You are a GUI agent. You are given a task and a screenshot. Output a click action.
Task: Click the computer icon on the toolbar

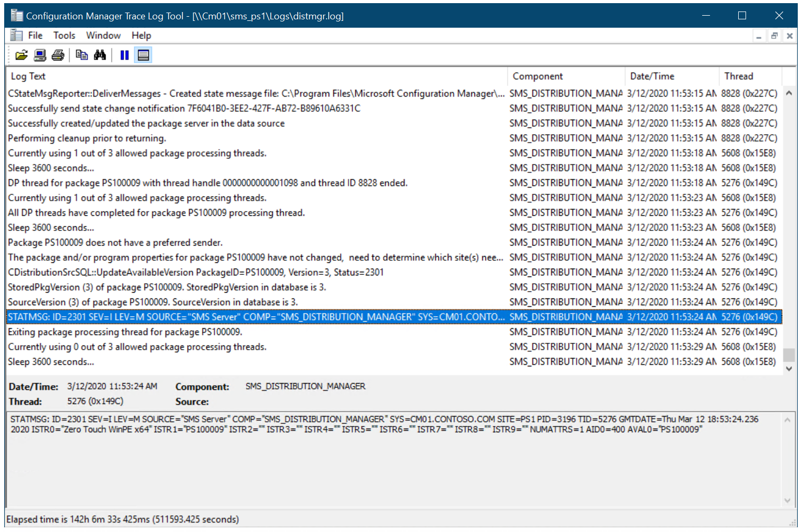(x=40, y=55)
